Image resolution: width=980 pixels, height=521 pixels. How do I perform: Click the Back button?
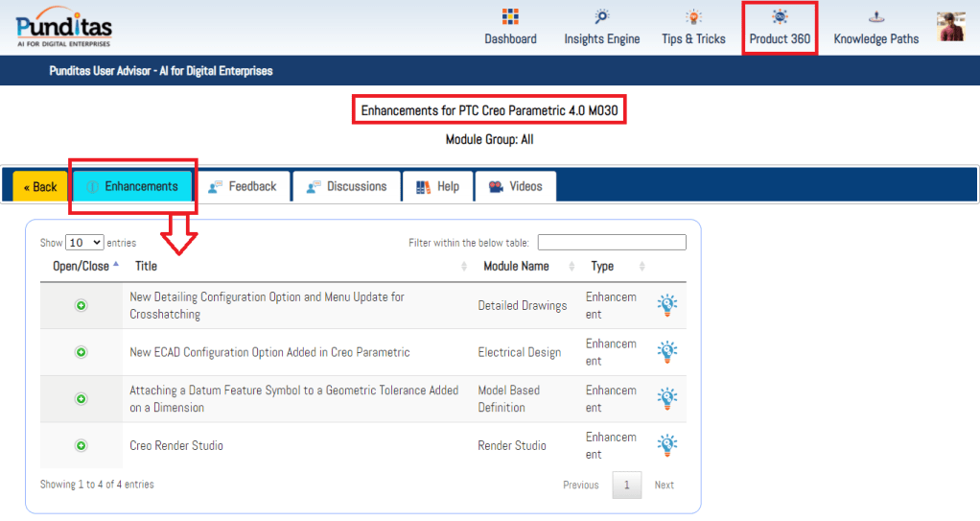40,187
